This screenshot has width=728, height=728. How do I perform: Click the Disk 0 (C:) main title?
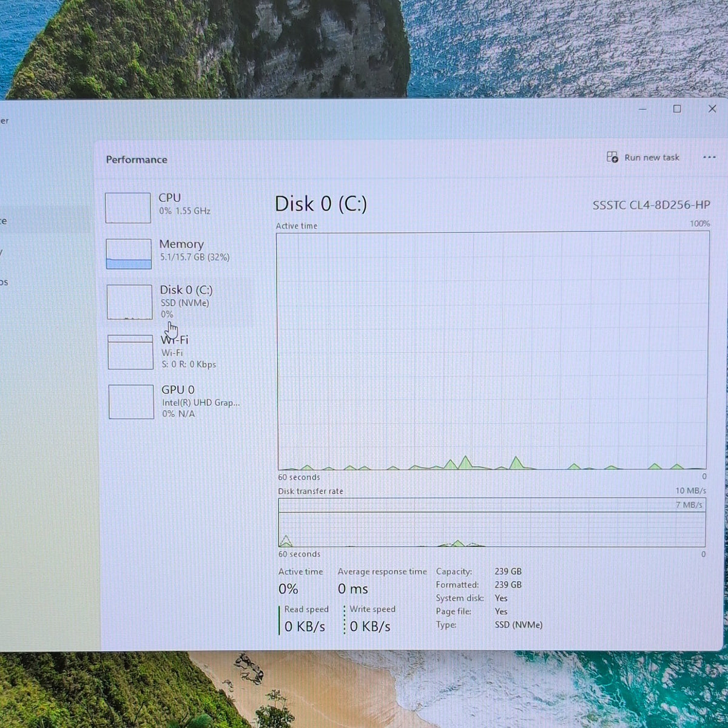coord(321,204)
